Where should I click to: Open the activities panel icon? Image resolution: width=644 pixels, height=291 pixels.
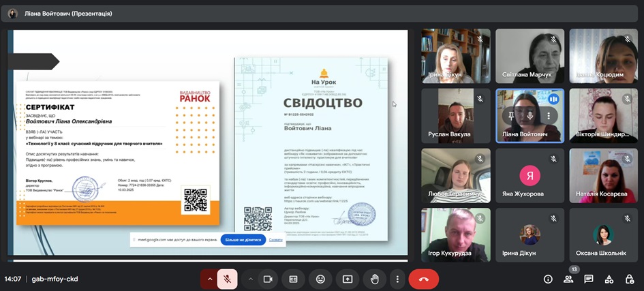click(609, 279)
